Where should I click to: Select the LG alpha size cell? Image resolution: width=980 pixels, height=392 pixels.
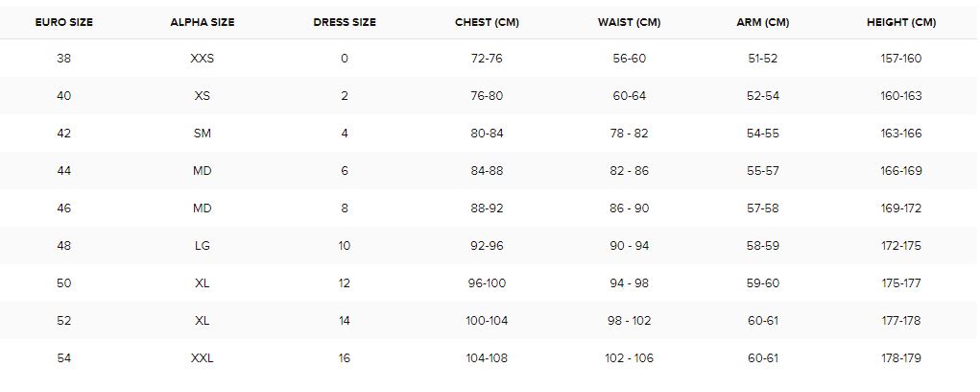[203, 246]
